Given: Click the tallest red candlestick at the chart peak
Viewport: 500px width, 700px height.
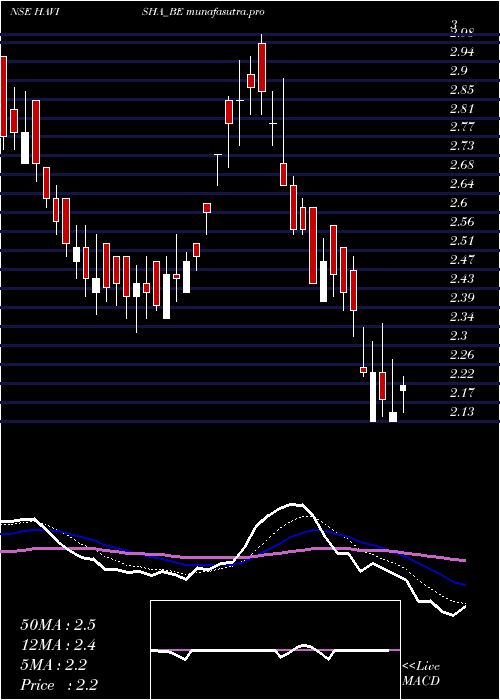Looking at the screenshot, I should coord(262,67).
